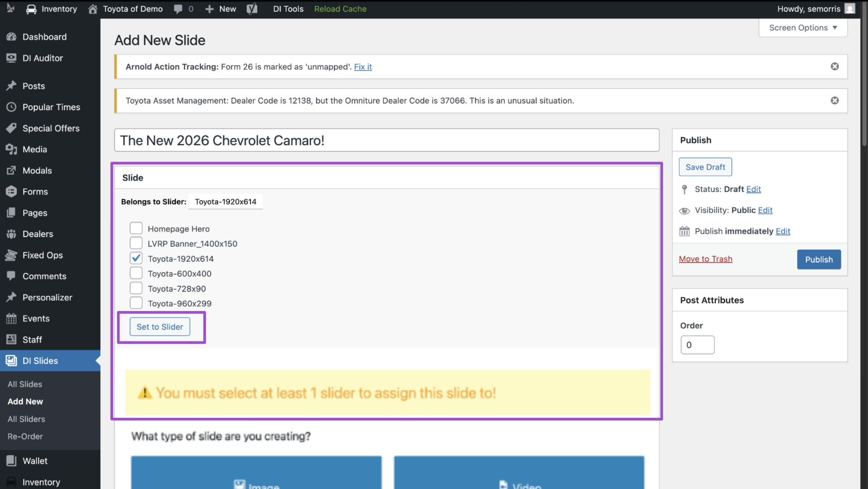Image resolution: width=868 pixels, height=489 pixels.
Task: Click the Posts pushpin icon
Action: [x=11, y=86]
